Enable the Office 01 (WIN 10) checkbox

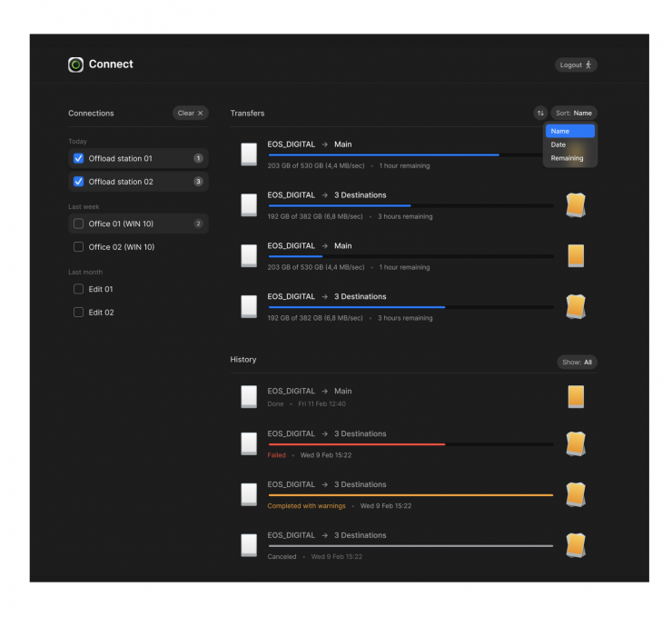[x=79, y=224]
